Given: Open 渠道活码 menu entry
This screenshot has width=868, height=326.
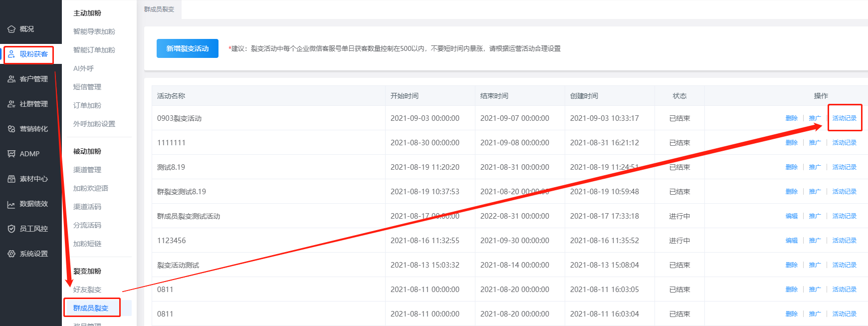Looking at the screenshot, I should pos(87,207).
